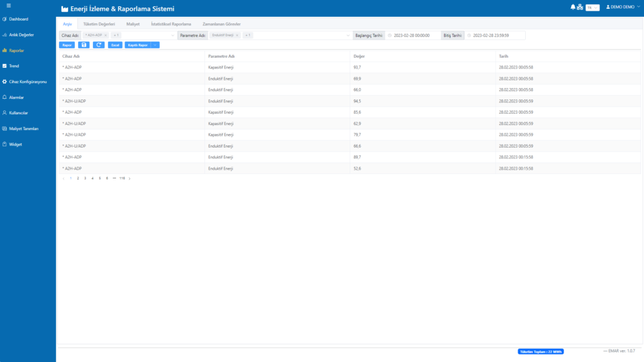Image resolution: width=644 pixels, height=362 pixels.
Task: Toggle the hamburger menu icon
Action: point(9,6)
